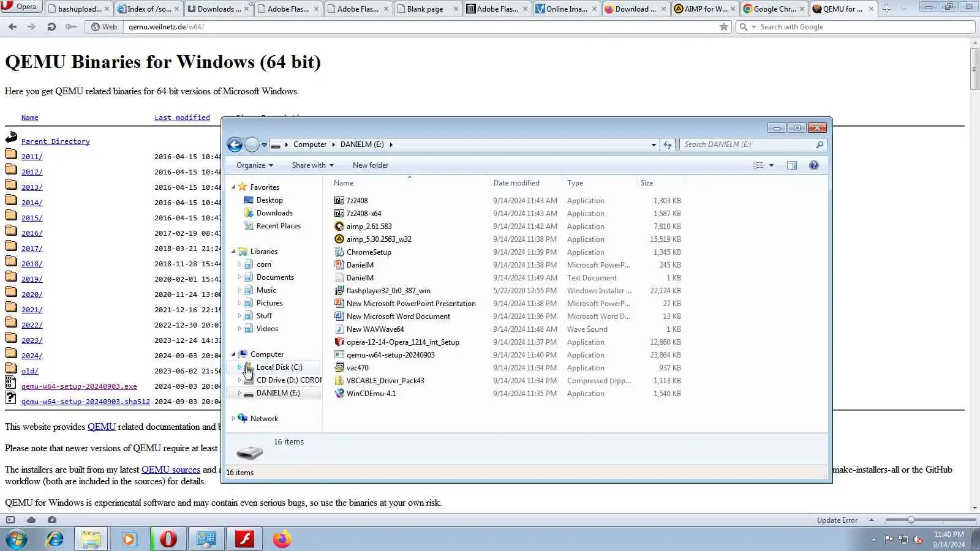The image size is (980, 551).
Task: Select the qemu-w64-setup-20240903 file row
Action: [508, 355]
